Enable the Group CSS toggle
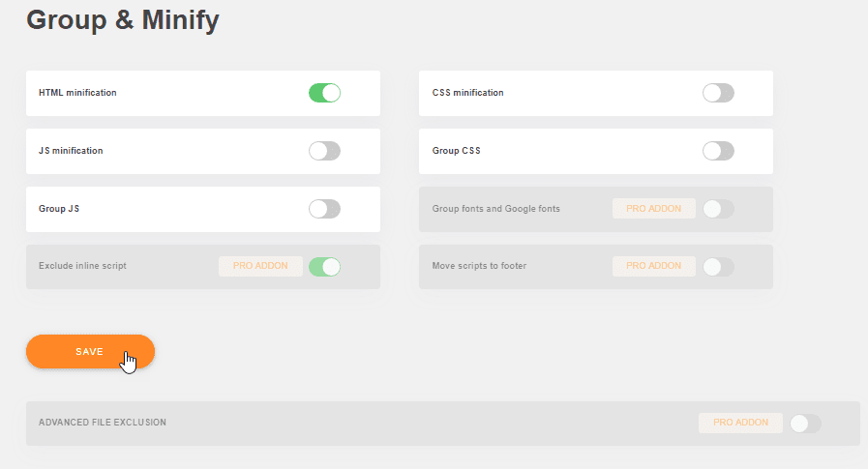The image size is (868, 469). click(718, 151)
